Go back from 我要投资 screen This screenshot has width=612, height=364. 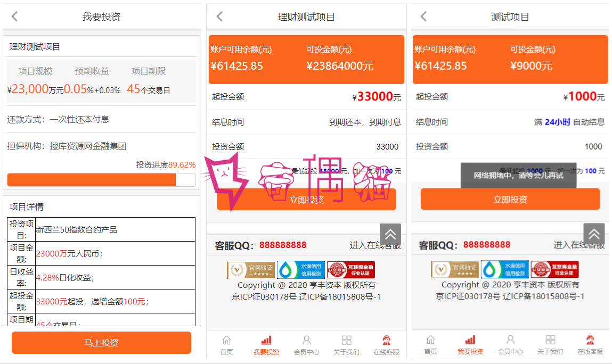pyautogui.click(x=15, y=16)
